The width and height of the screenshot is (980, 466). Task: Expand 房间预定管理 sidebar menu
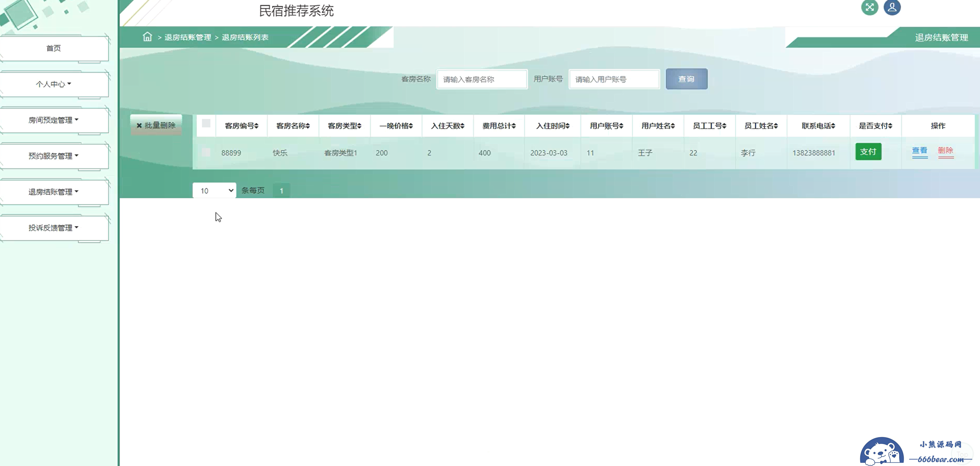pos(54,120)
